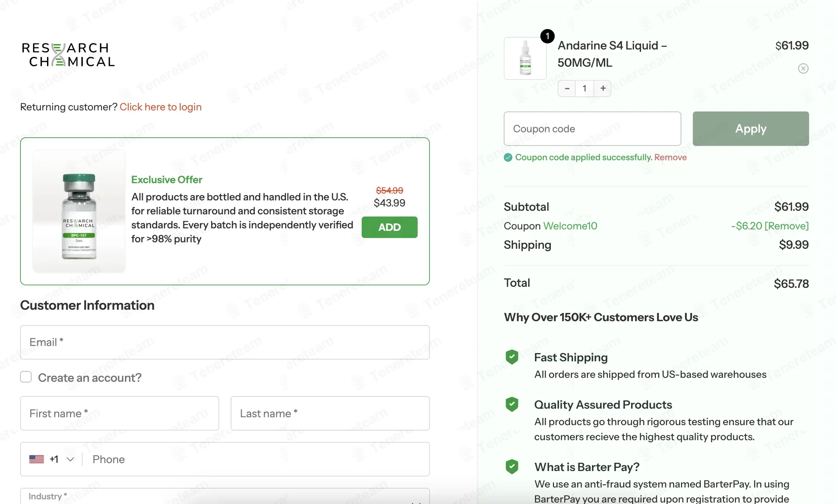
Task: Click the quantity value field showing 1
Action: [x=584, y=88]
